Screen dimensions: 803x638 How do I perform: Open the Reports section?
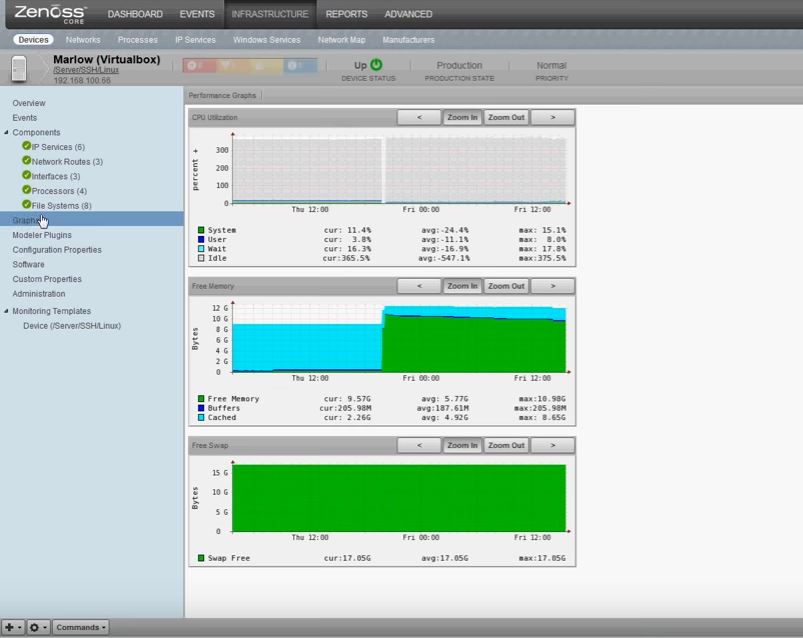pos(346,14)
